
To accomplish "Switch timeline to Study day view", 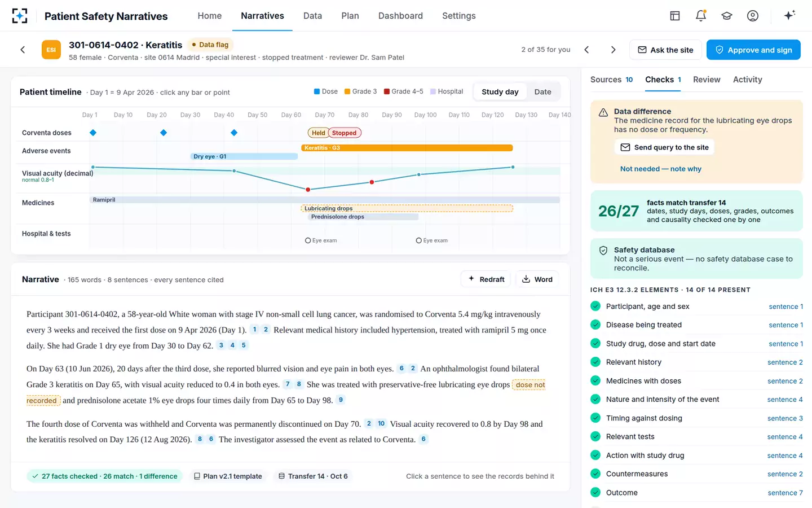I will [x=500, y=92].
